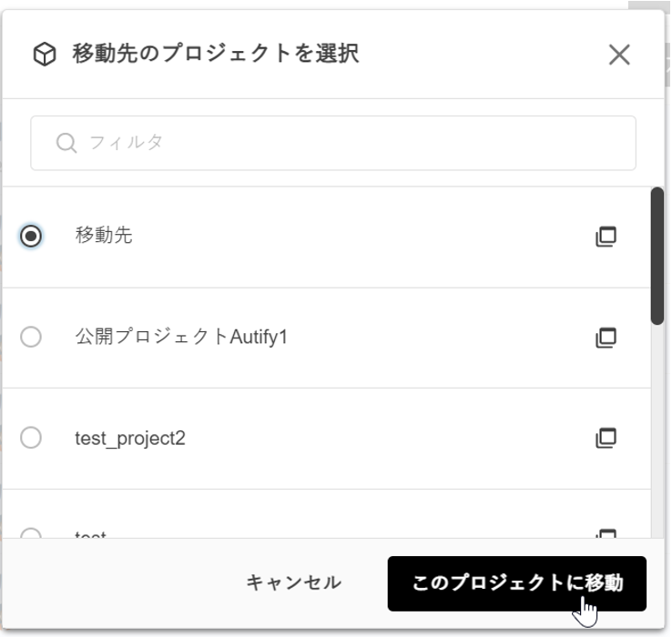Click the project list scrollbar thumb
672x637 pixels.
pyautogui.click(x=657, y=255)
